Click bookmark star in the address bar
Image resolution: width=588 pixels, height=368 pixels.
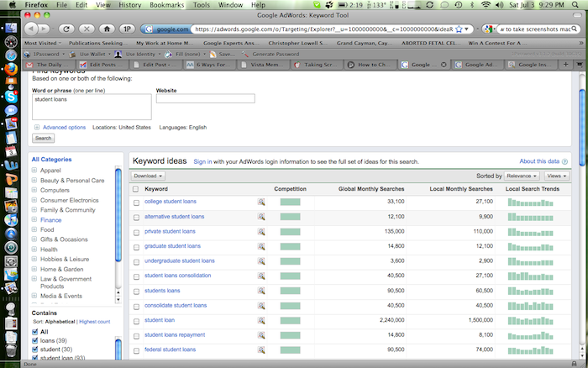[x=458, y=28]
